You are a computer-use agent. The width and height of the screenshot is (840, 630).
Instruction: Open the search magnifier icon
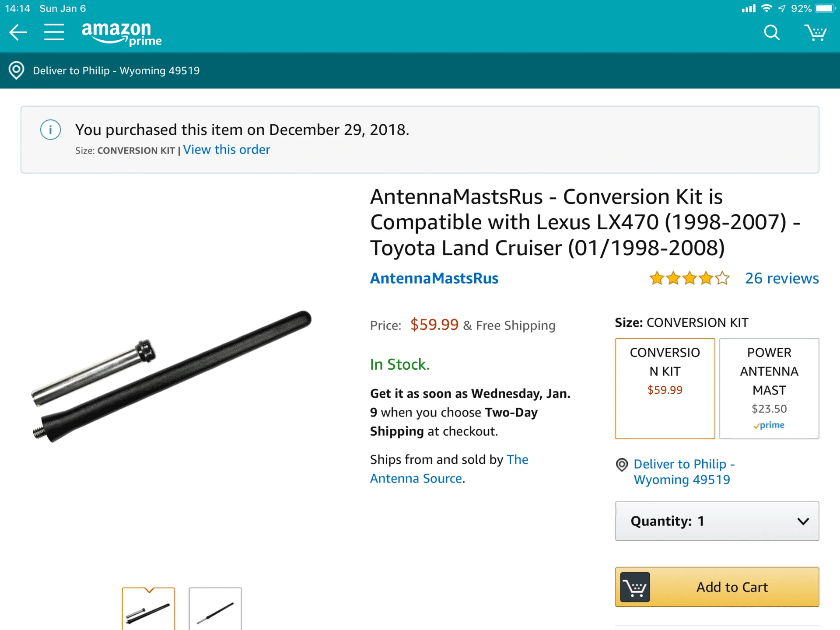pyautogui.click(x=771, y=32)
